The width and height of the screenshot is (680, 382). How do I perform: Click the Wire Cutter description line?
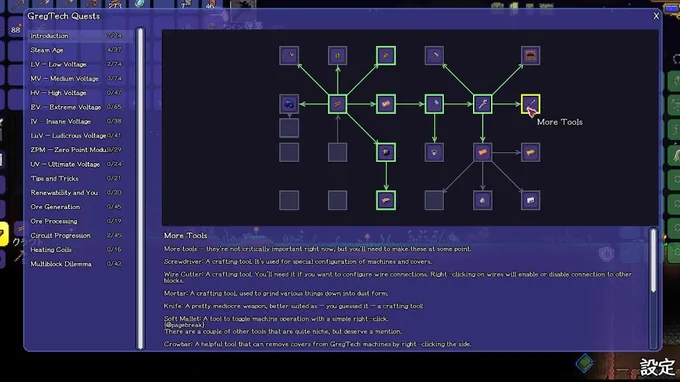(x=398, y=277)
